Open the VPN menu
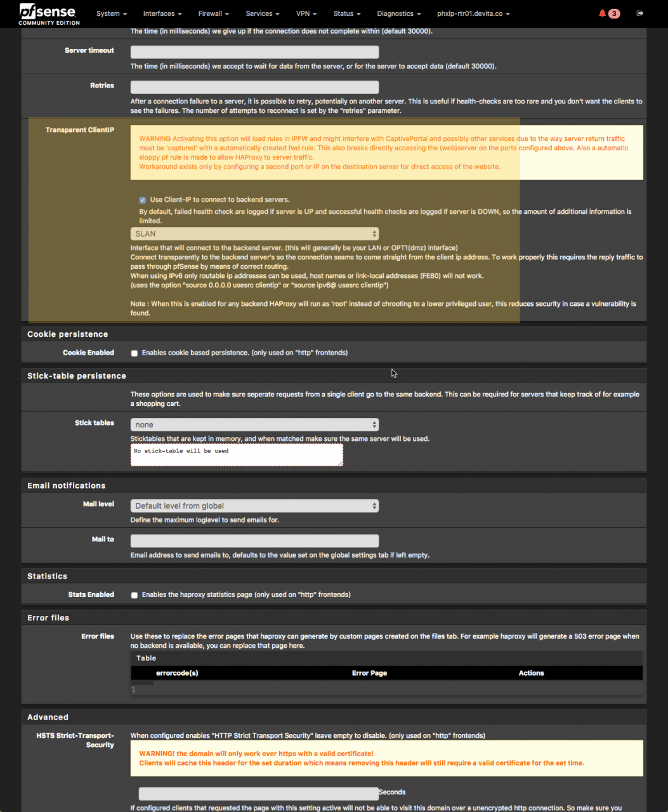This screenshot has height=812, width=668. 306,13
